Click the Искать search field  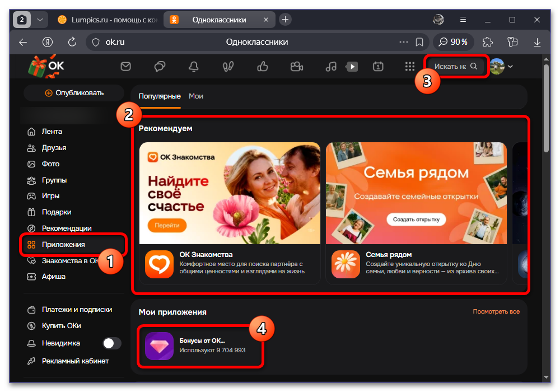click(456, 67)
